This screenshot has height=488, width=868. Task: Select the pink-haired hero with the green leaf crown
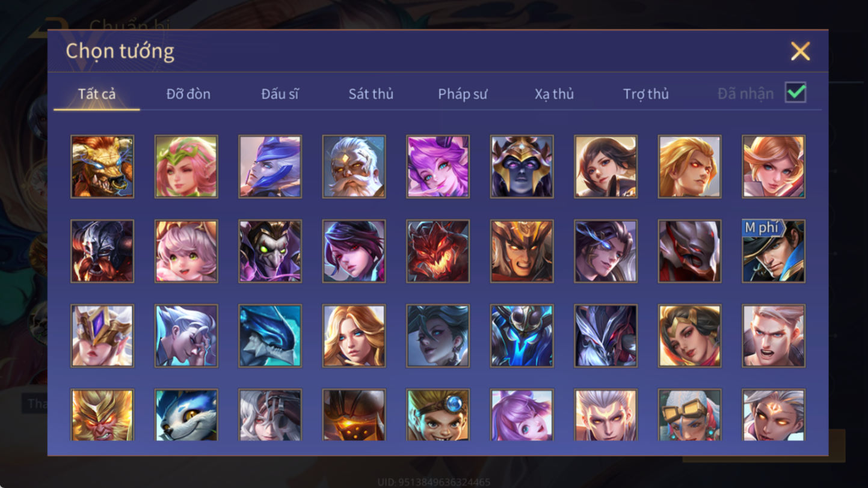(x=186, y=166)
